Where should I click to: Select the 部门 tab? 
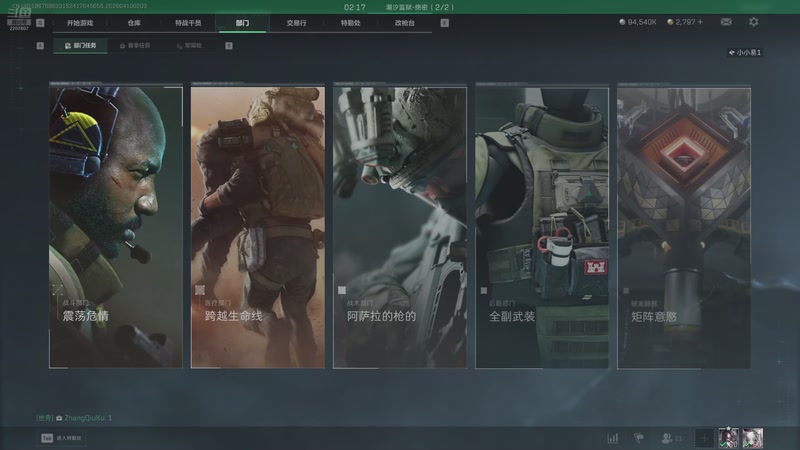242,23
